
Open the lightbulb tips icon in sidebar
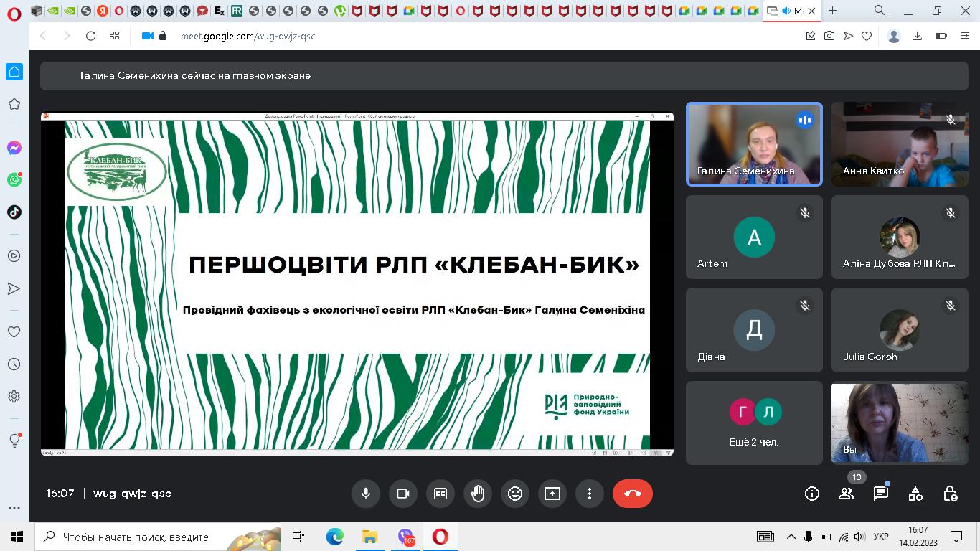point(14,440)
